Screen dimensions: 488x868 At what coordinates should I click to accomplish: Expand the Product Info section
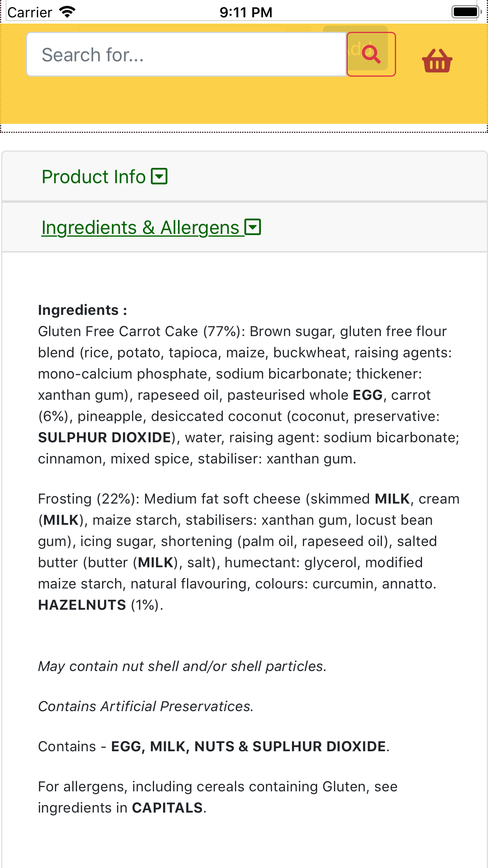(x=94, y=177)
